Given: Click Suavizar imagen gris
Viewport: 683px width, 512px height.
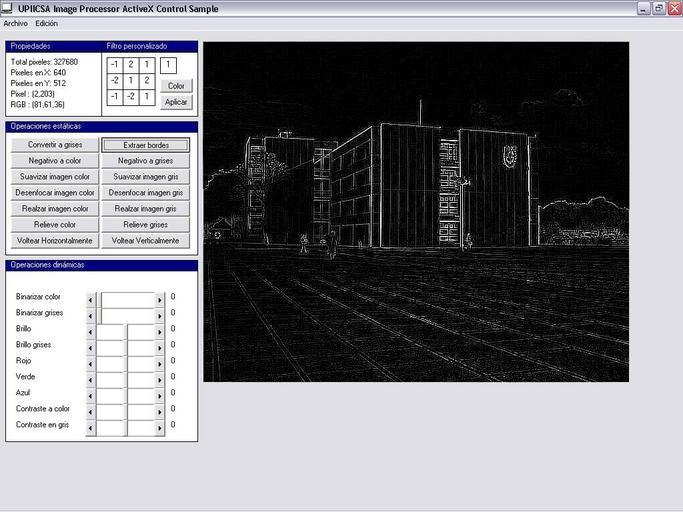Looking at the screenshot, I should (x=145, y=176).
